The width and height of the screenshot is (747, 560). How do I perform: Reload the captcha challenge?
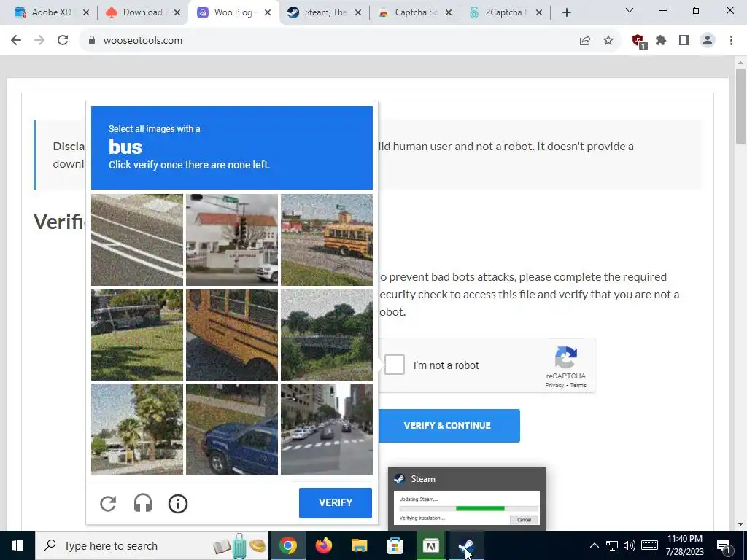(108, 503)
